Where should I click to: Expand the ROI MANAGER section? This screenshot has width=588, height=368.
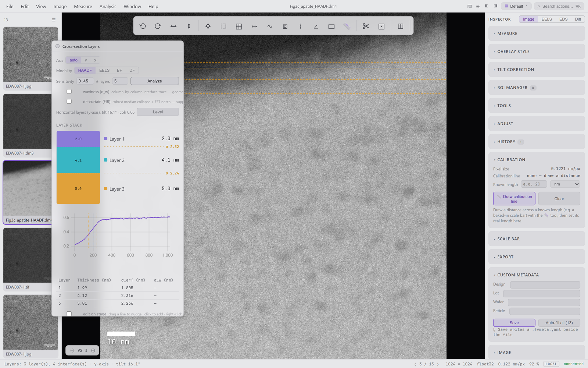click(x=537, y=88)
